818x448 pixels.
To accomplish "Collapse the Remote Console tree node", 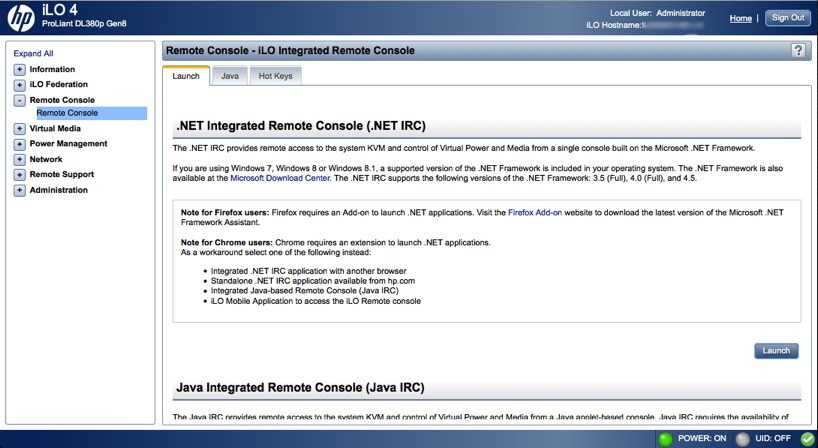I will click(x=19, y=100).
